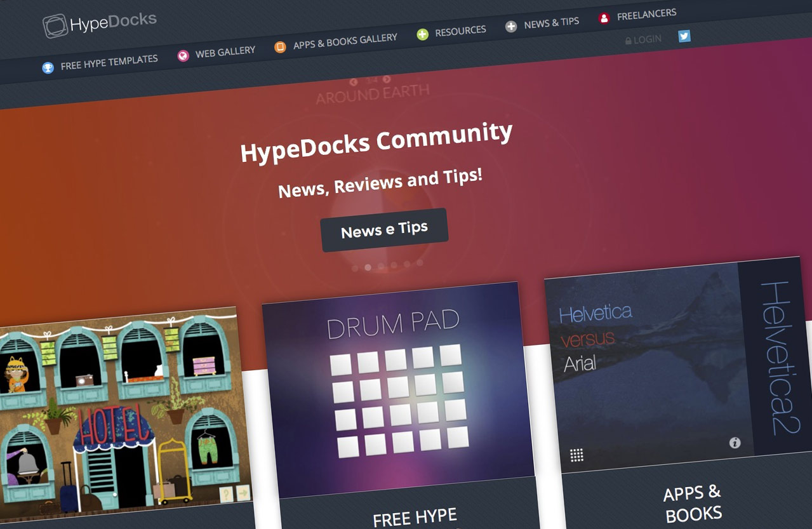Click the HypeDocks Community heading
This screenshot has height=529, width=812.
point(376,142)
